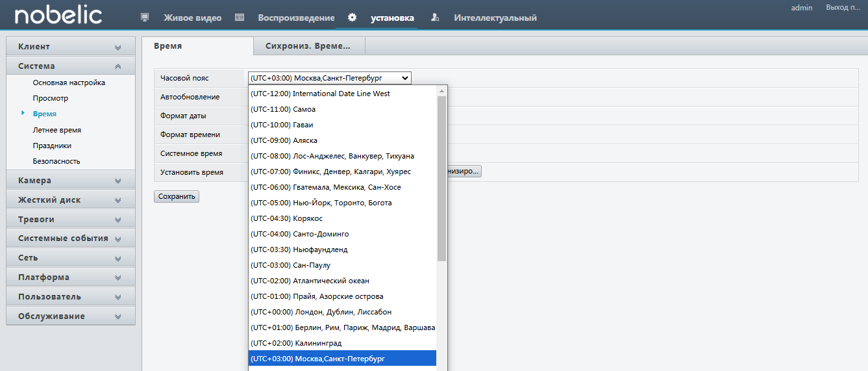
Task: Switch to Время tab
Action: [x=197, y=46]
